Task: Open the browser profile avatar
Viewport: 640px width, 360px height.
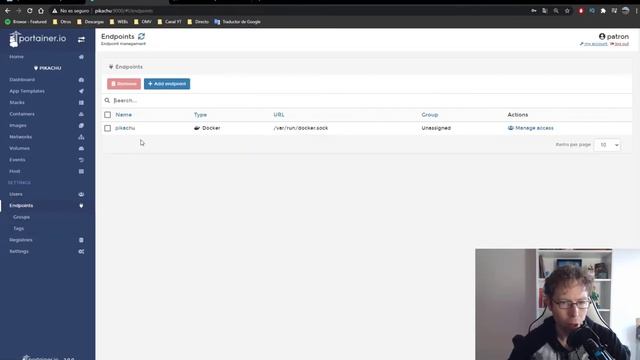Action: (x=625, y=11)
